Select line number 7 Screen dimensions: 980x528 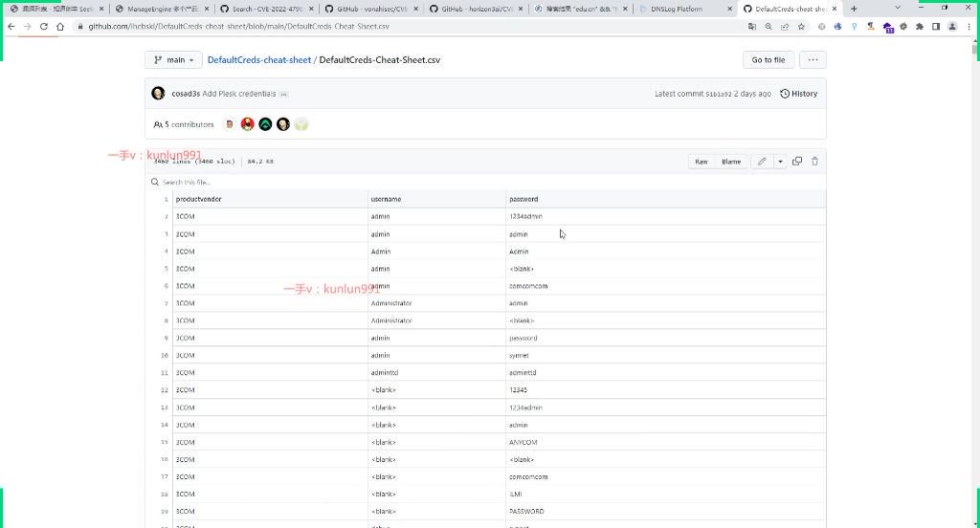(167, 303)
